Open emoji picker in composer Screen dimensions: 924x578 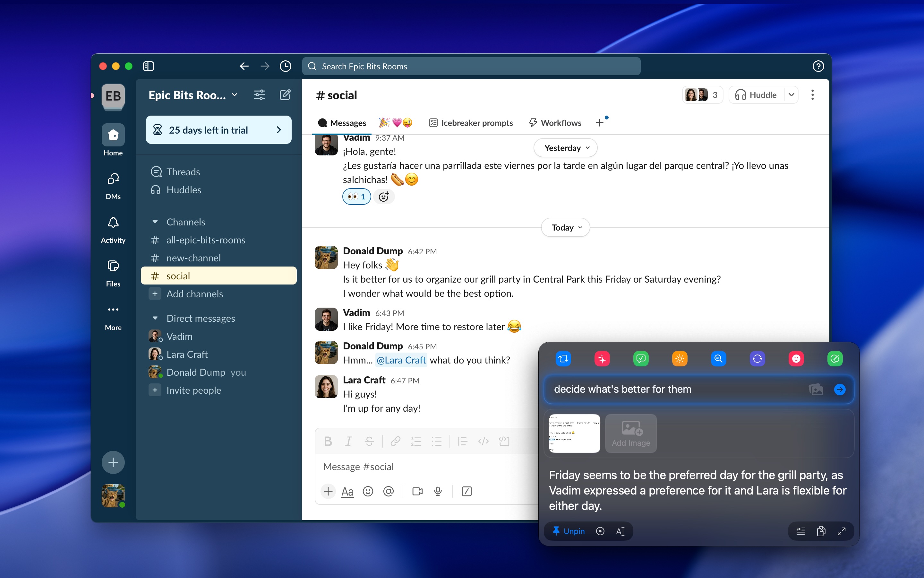[368, 491]
